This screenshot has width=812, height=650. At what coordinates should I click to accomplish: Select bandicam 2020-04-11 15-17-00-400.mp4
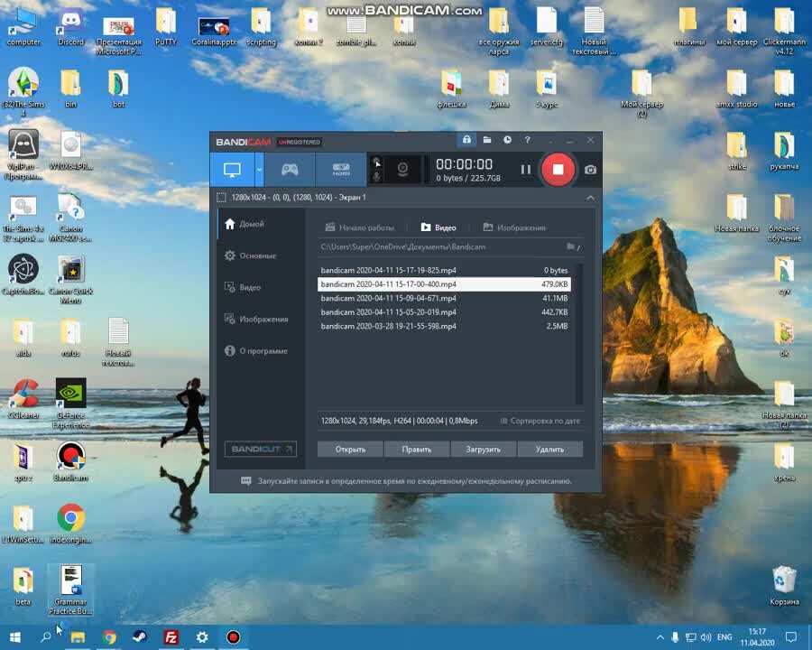coord(444,284)
